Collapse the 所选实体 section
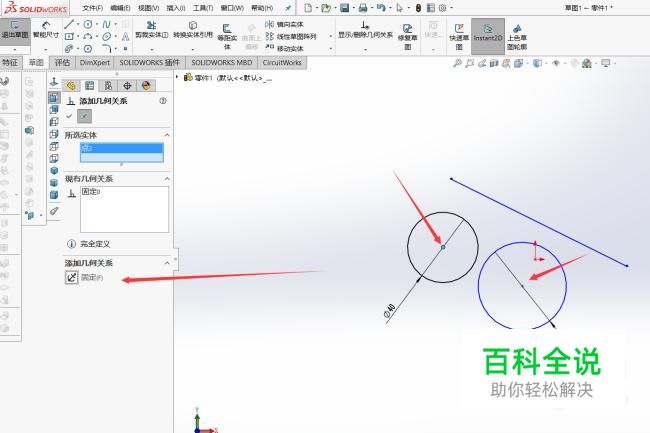The height and width of the screenshot is (433, 650). pos(167,135)
